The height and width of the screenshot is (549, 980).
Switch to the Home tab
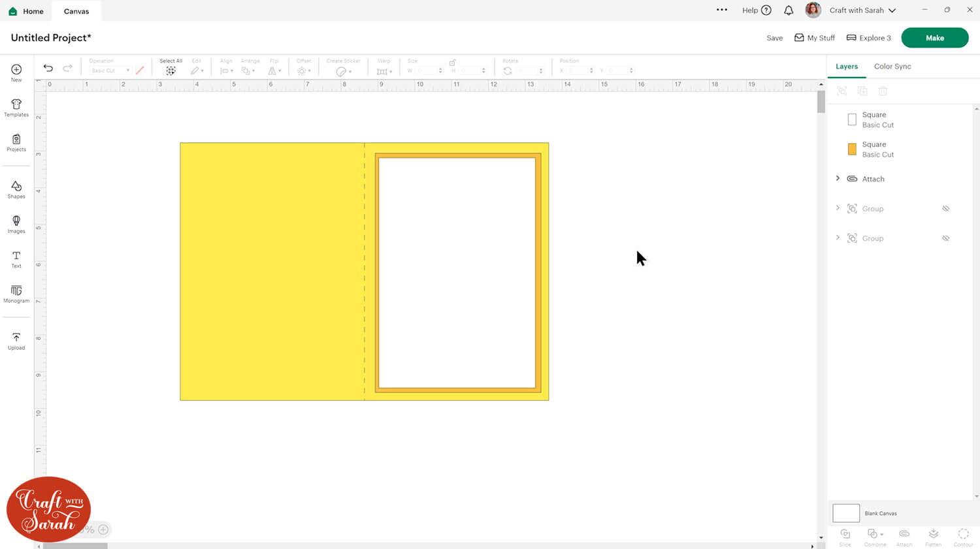(26, 11)
